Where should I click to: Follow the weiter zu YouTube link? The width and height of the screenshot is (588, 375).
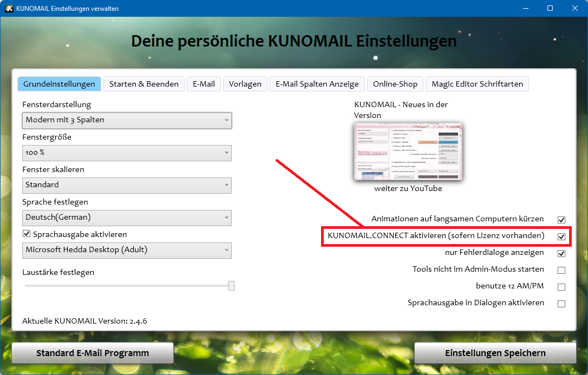[408, 188]
